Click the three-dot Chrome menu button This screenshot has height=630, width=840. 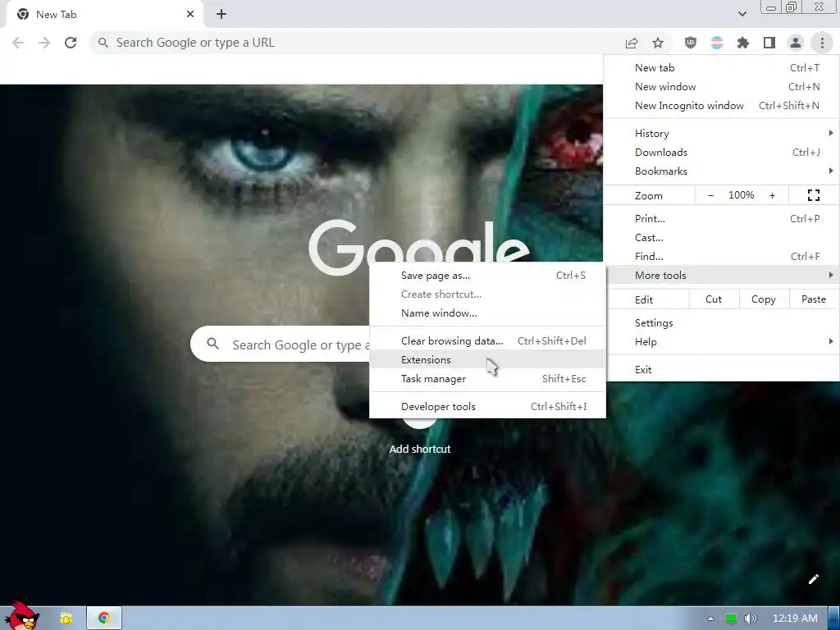[822, 43]
